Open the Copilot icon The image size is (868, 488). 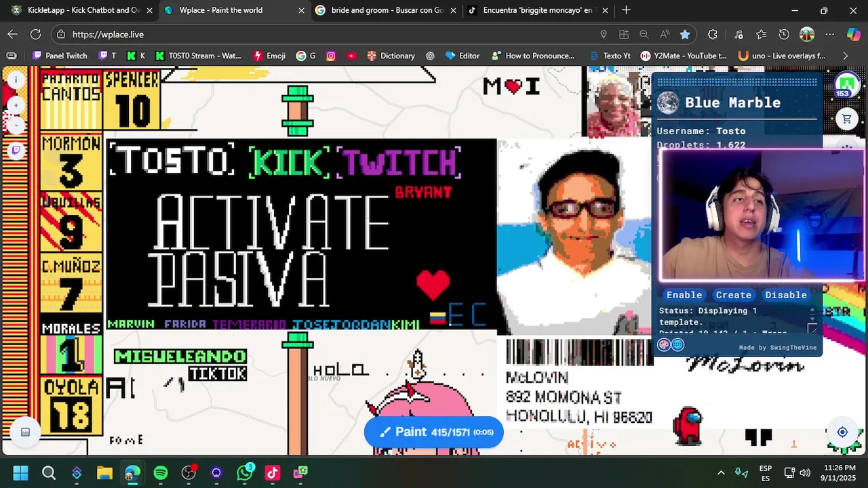[x=854, y=34]
